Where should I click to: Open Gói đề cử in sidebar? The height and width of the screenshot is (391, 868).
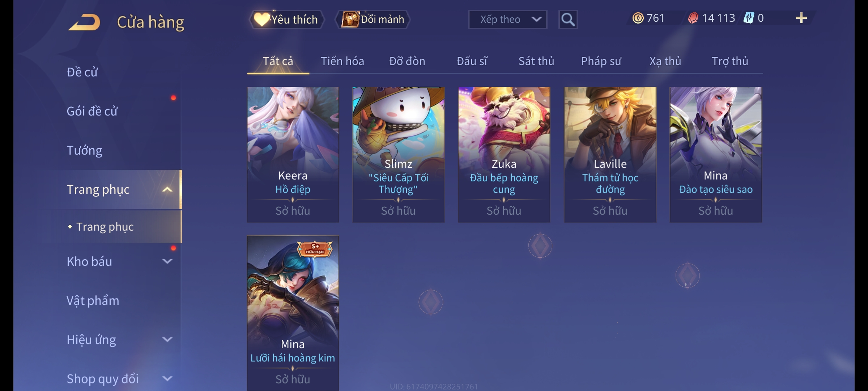coord(92,111)
